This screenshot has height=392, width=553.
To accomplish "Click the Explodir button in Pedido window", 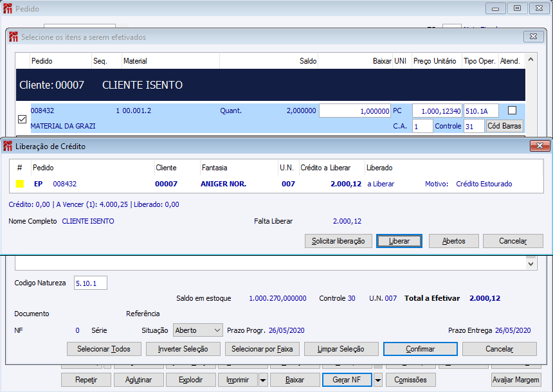I will [x=191, y=380].
